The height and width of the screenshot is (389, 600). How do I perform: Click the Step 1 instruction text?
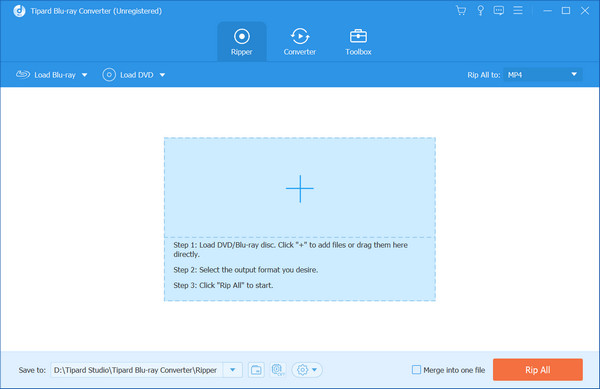(290, 249)
